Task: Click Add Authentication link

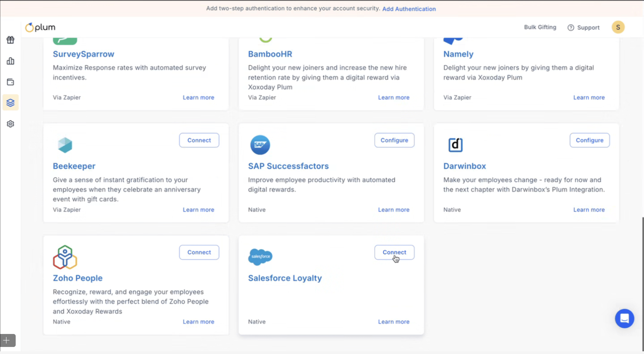Action: pyautogui.click(x=409, y=9)
